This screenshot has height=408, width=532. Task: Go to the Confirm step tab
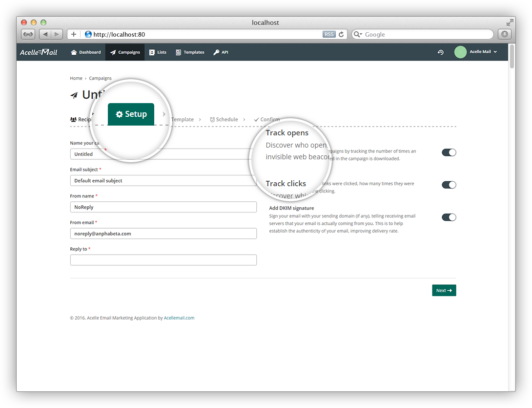[x=267, y=119]
